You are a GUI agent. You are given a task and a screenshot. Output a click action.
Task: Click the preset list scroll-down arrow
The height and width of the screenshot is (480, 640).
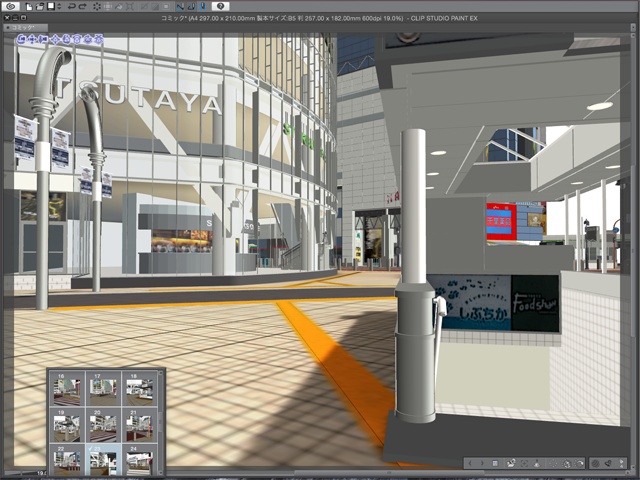pos(160,472)
